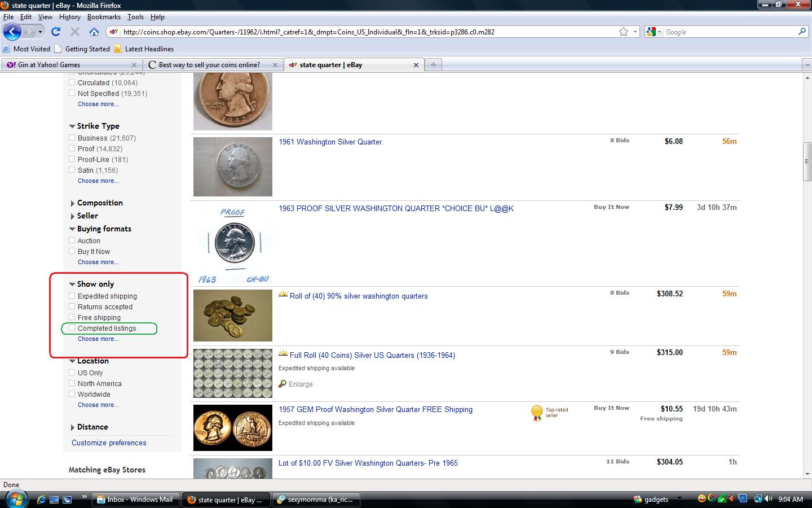Tick the Buy It Now checkbox
812x508 pixels.
coord(72,251)
